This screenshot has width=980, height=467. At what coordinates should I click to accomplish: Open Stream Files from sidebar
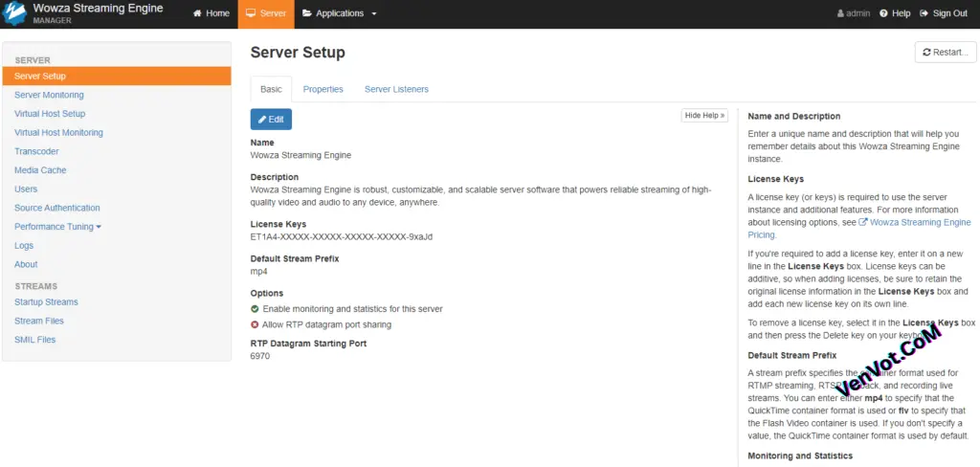[x=38, y=321]
